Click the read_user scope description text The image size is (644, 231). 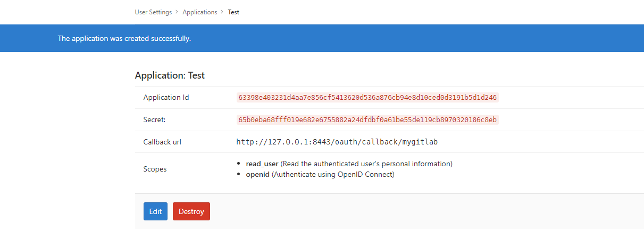[x=366, y=164]
